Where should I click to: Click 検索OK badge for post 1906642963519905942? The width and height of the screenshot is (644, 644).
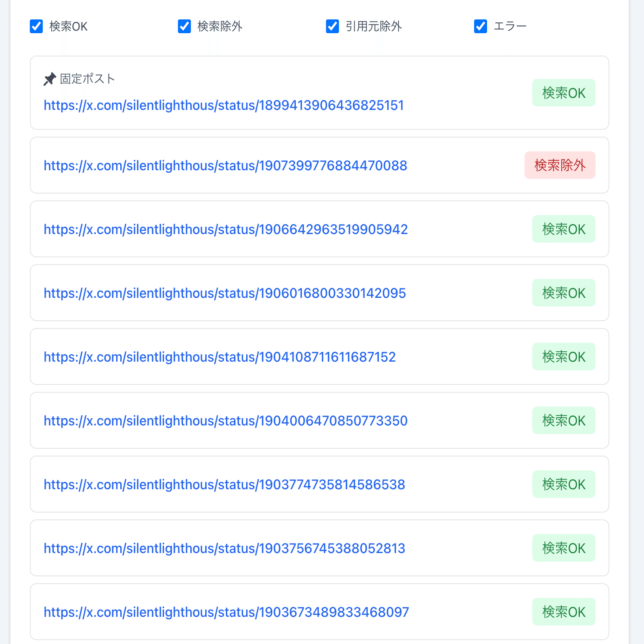[x=564, y=229]
